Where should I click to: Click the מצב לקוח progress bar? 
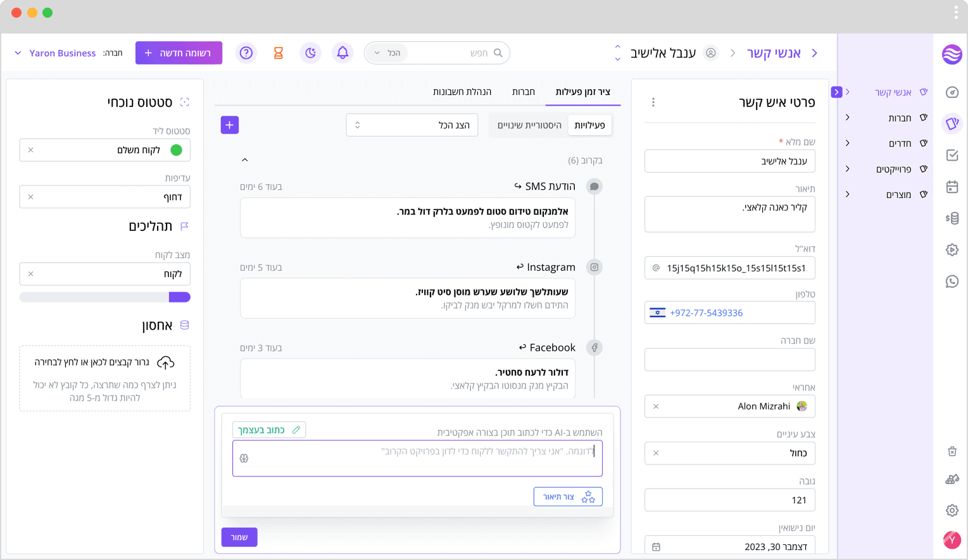click(x=105, y=297)
